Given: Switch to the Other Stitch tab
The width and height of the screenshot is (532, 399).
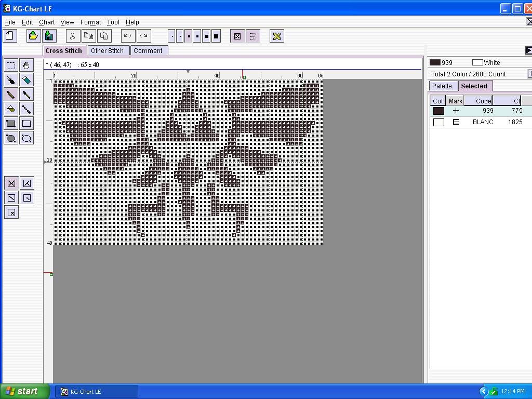Looking at the screenshot, I should coord(108,50).
